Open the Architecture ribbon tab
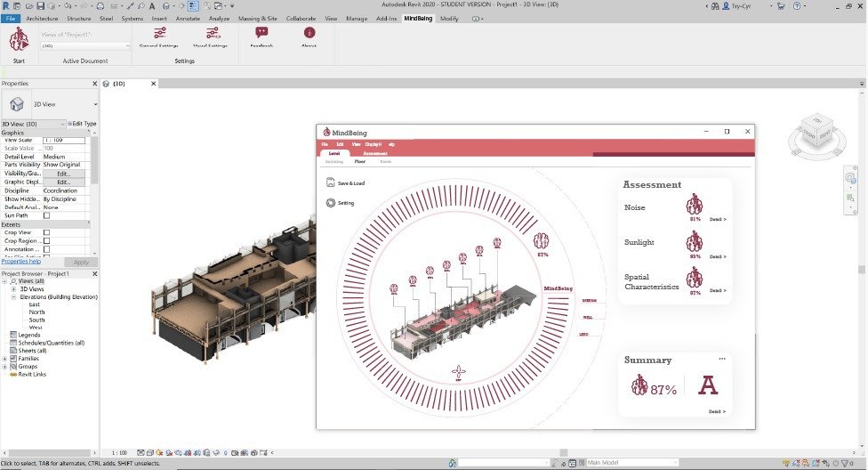Viewport: 868px width, 470px height. point(42,19)
